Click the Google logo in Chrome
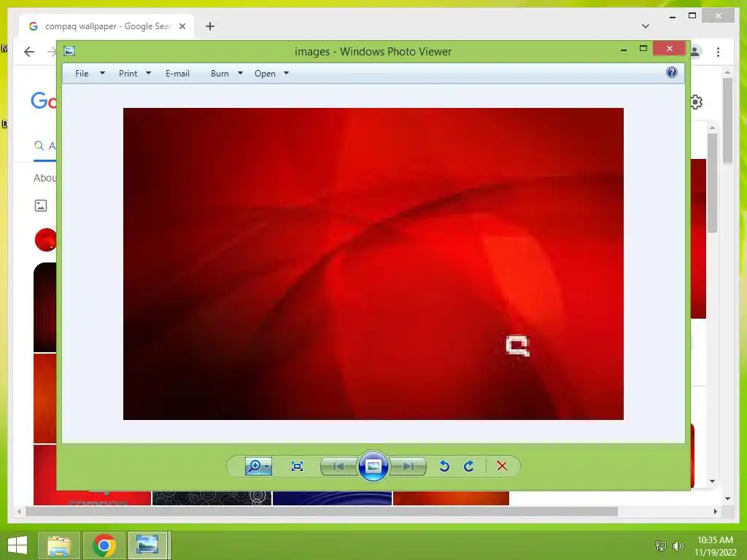Viewport: 747px width, 560px height. [x=44, y=101]
